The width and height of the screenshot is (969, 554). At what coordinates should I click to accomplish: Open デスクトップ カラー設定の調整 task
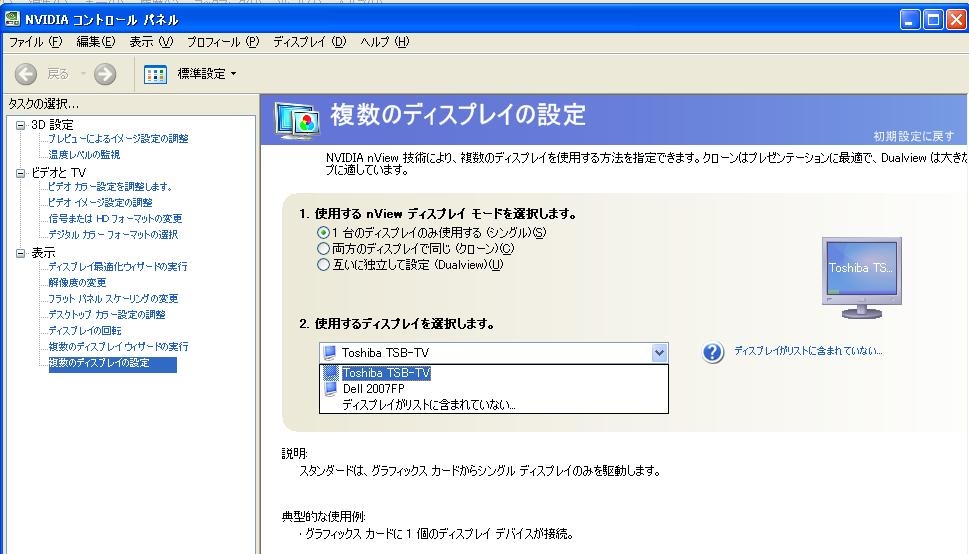(107, 315)
